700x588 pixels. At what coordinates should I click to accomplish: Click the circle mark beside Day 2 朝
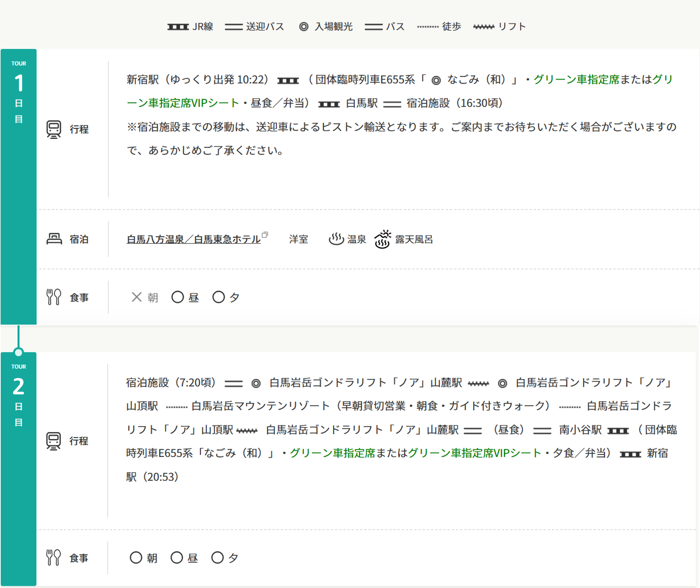[x=136, y=557]
